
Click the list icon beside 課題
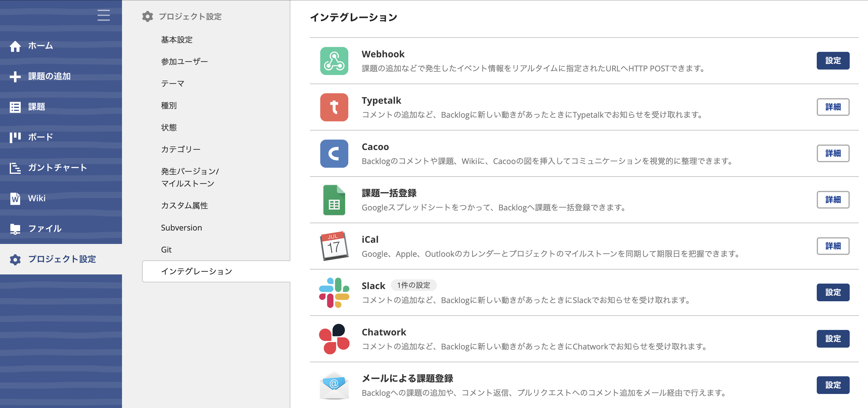pos(15,107)
